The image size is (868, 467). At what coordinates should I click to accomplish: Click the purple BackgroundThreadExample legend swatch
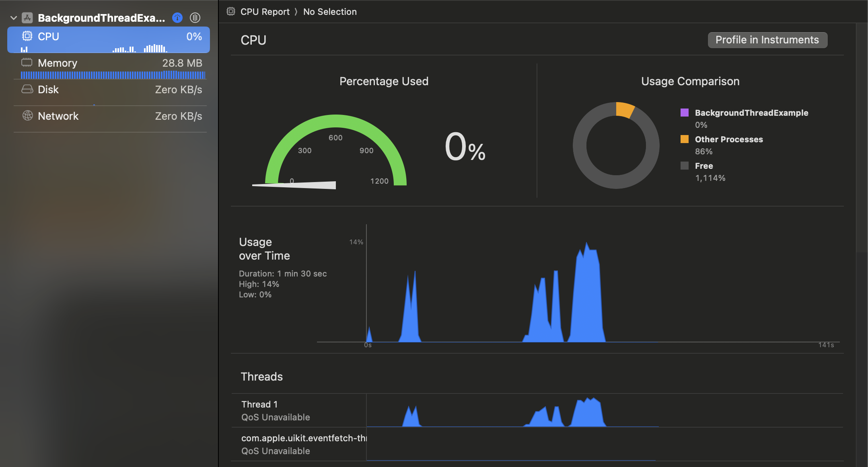(x=685, y=113)
